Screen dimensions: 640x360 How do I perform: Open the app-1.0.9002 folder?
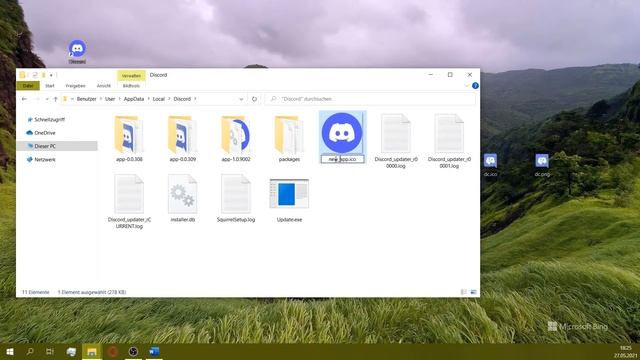coord(236,138)
